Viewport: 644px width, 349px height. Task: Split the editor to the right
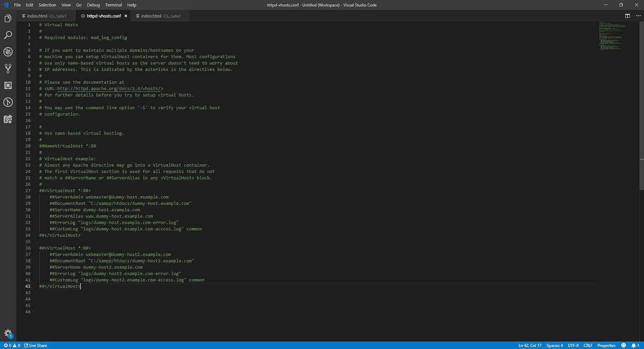pos(627,16)
